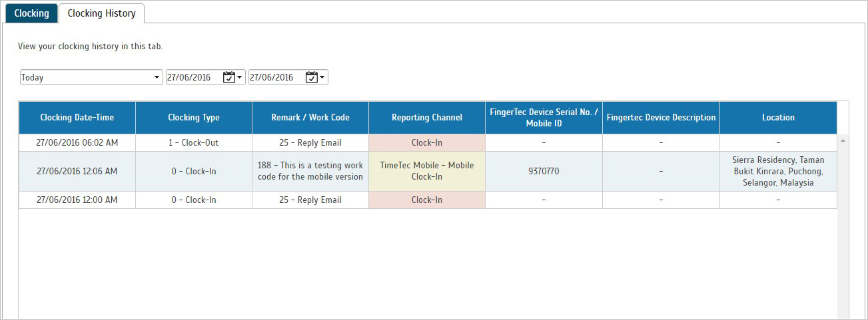Expand the Today period dropdown
The width and height of the screenshot is (868, 320).
(91, 77)
